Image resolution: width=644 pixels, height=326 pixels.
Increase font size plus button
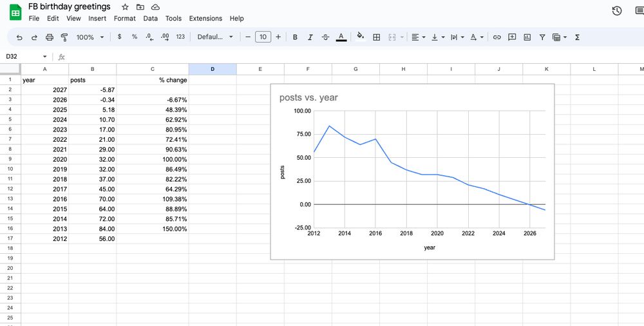click(x=278, y=37)
